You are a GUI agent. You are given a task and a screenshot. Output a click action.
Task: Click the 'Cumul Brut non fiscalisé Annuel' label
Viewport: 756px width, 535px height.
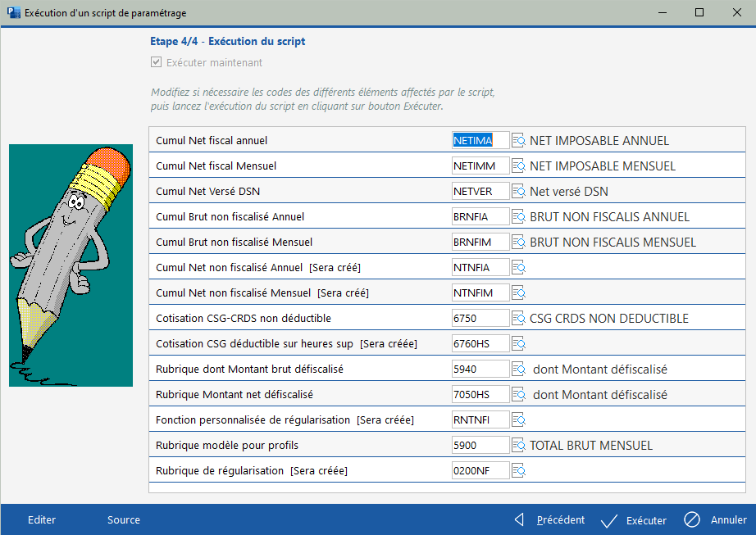(x=230, y=216)
